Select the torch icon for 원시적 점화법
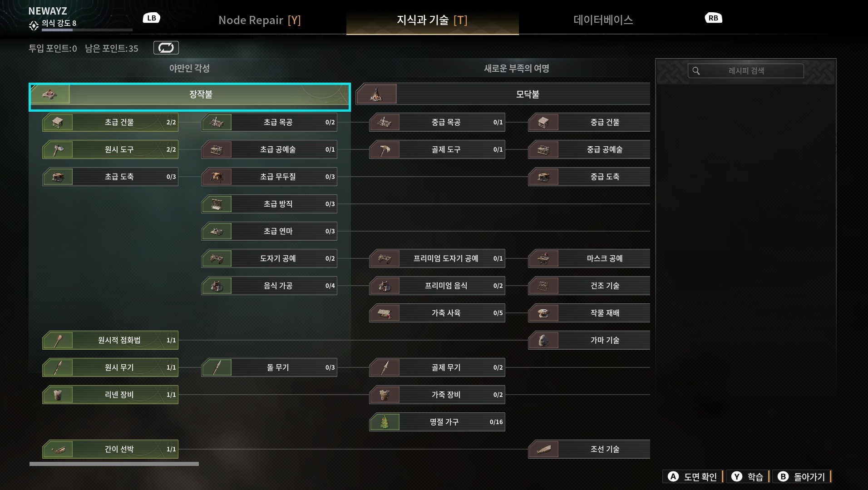Image resolution: width=868 pixels, height=490 pixels. pos(58,340)
